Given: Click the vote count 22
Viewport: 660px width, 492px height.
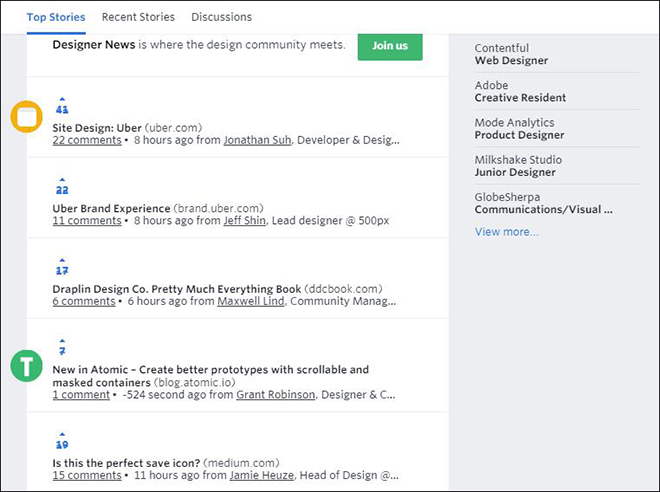Looking at the screenshot, I should [62, 190].
